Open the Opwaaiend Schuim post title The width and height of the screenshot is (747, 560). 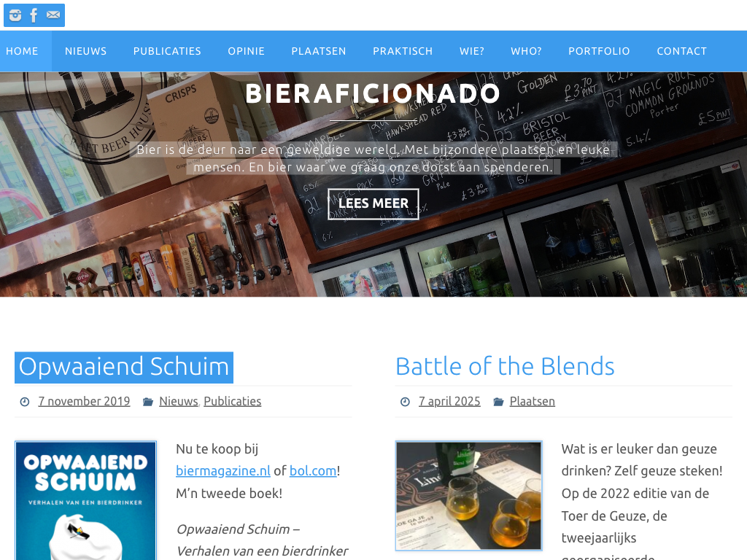124,367
